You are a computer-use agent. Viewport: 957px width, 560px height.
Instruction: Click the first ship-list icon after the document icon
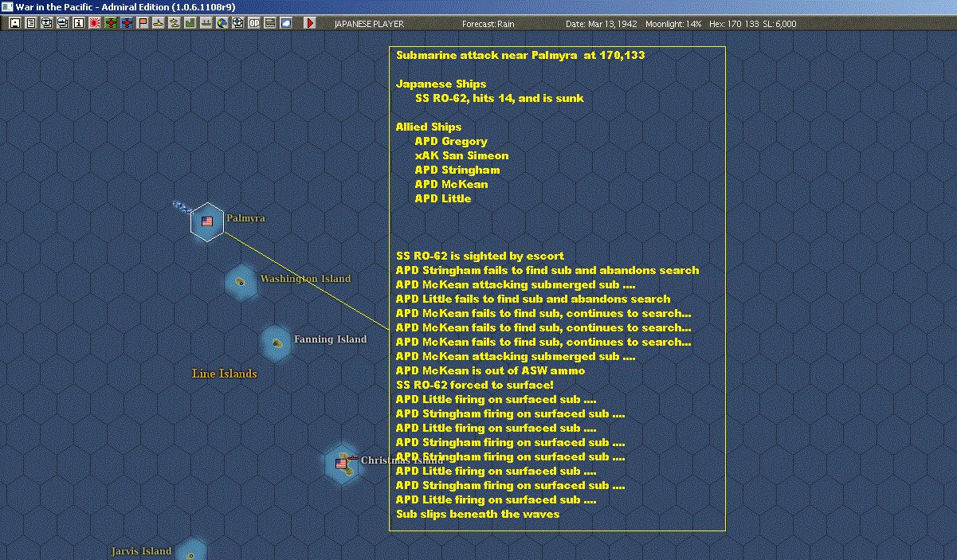47,23
